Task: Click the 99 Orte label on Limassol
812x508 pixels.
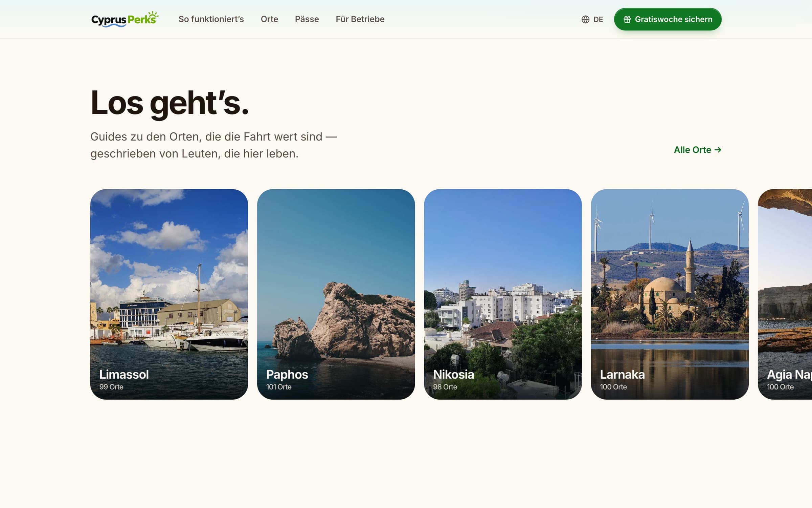Action: point(111,387)
